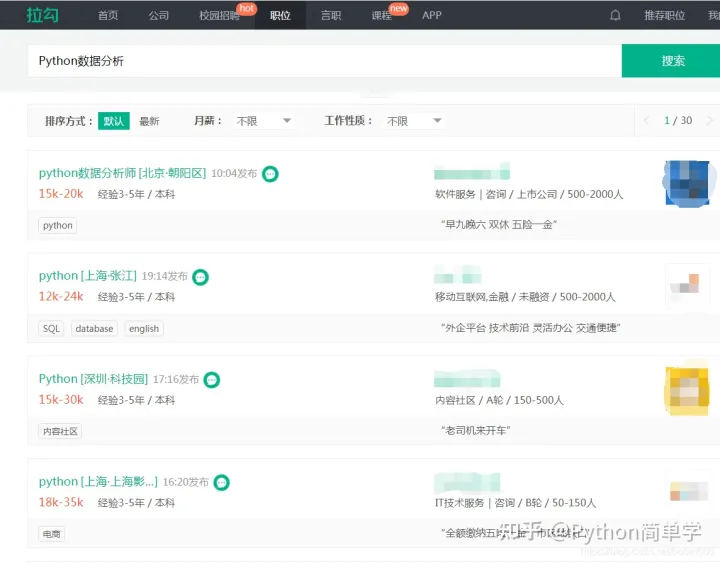Click the 17:16发布 timestamp
Viewport: 720px width, 563px height.
tap(176, 379)
